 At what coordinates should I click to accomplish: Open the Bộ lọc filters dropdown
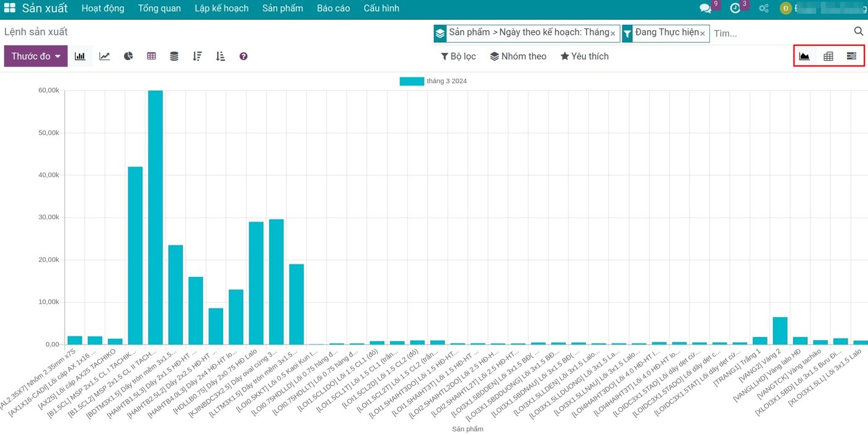[x=458, y=56]
